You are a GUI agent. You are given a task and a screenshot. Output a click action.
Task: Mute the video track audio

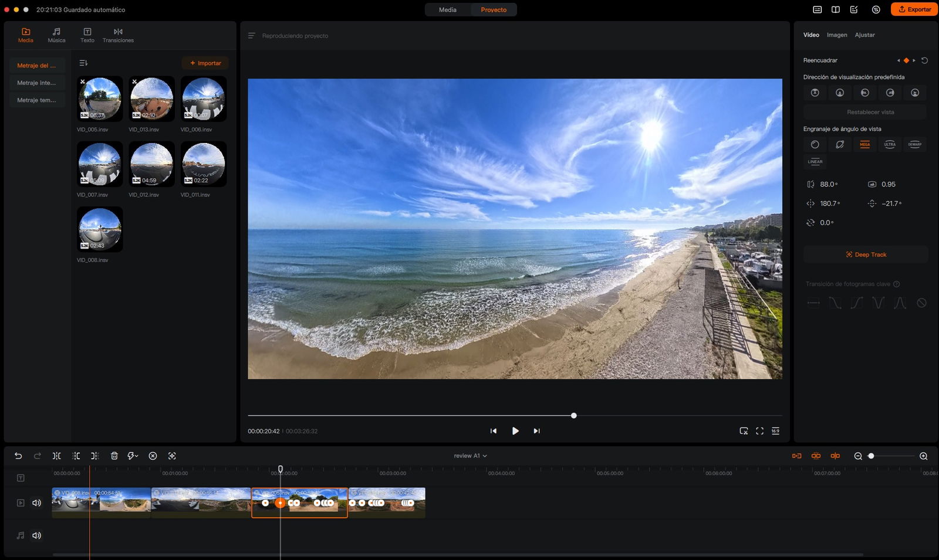36,503
